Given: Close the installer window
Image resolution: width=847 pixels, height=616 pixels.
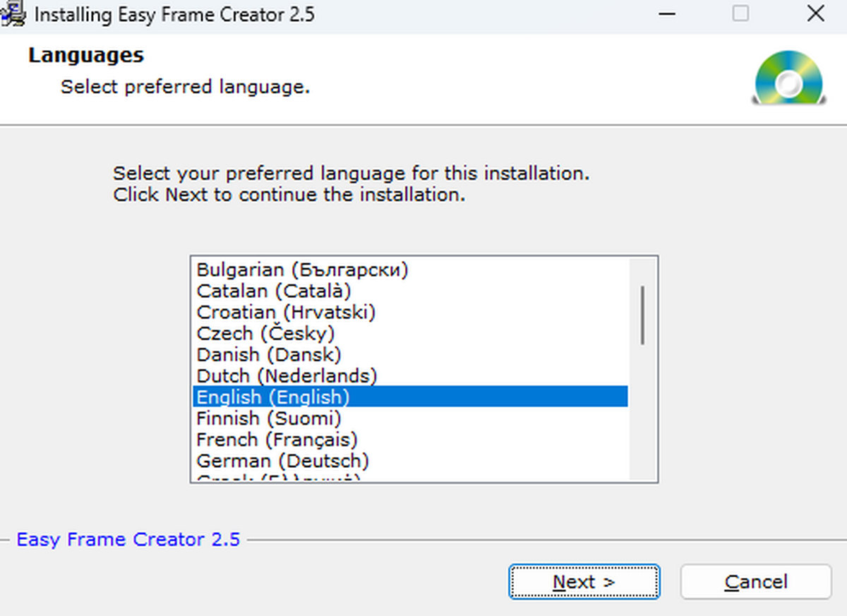Looking at the screenshot, I should tap(815, 14).
